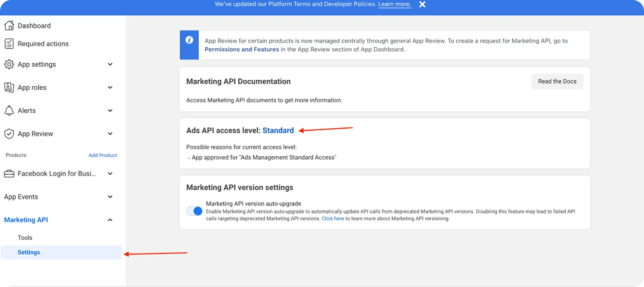Screen dimensions: 644x287
Task: Open Facebook Login for Business item
Action: [x=57, y=174]
